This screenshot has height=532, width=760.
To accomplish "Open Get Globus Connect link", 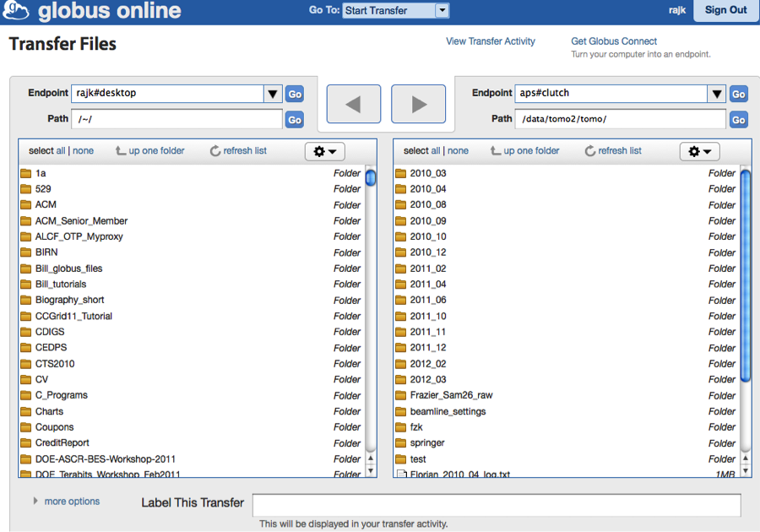I will [614, 41].
